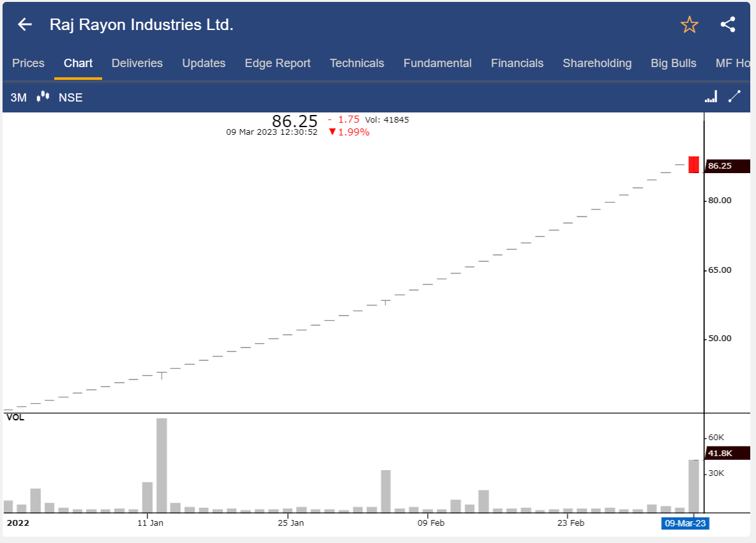756x543 pixels.
Task: Click the 50.00 price axis label
Action: pos(720,338)
